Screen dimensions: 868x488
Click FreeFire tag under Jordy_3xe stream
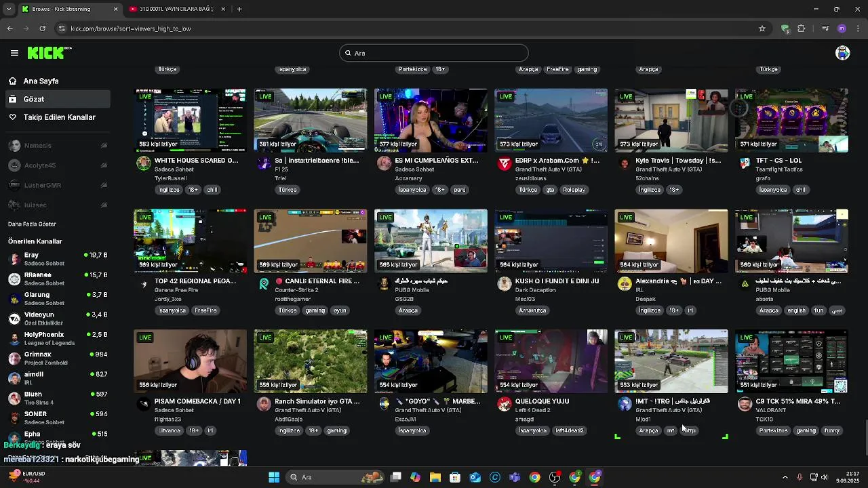click(205, 310)
